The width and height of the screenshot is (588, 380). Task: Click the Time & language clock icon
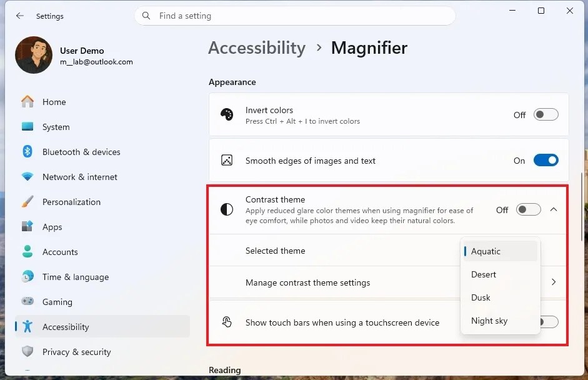[x=27, y=277]
